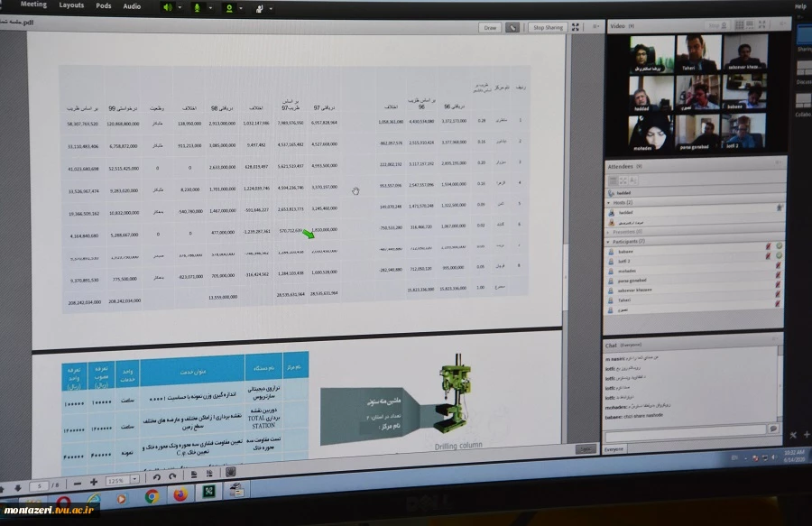The width and height of the screenshot is (812, 526).
Task: Expand the Presenters (0) group
Action: tap(609, 233)
